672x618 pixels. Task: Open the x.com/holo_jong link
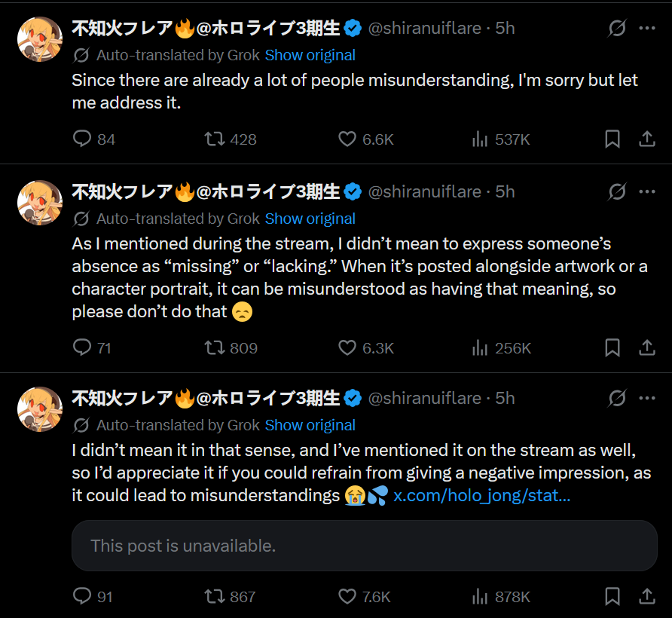pyautogui.click(x=481, y=496)
